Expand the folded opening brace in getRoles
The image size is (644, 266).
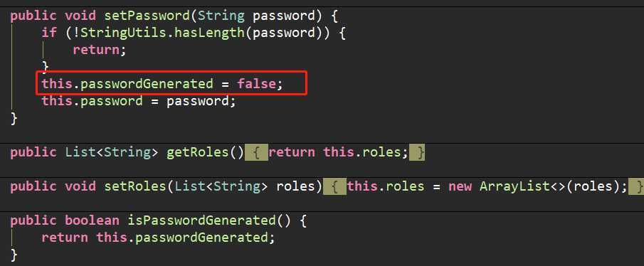tap(256, 152)
